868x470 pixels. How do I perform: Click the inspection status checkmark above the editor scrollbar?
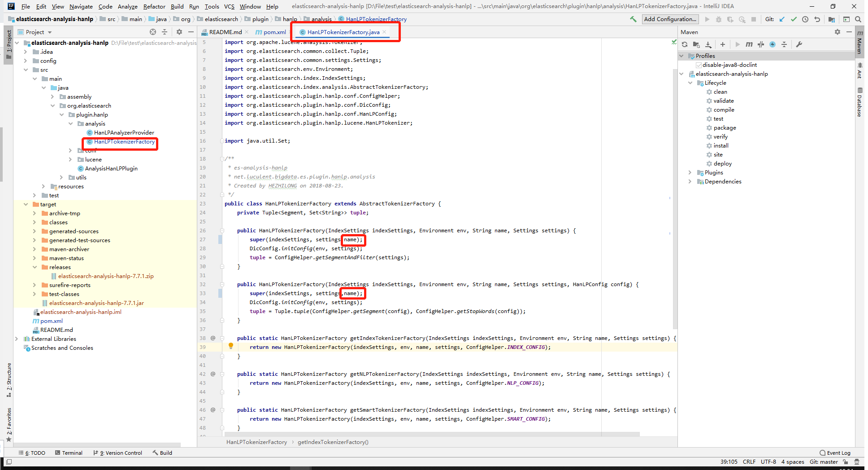(x=674, y=42)
